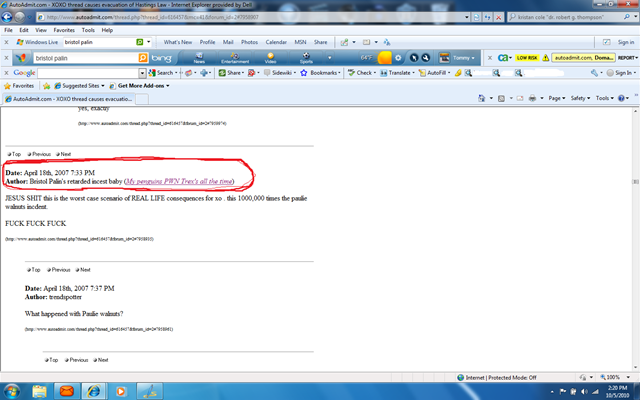
Task: Open the Tools dropdown in the command bar
Action: point(604,98)
